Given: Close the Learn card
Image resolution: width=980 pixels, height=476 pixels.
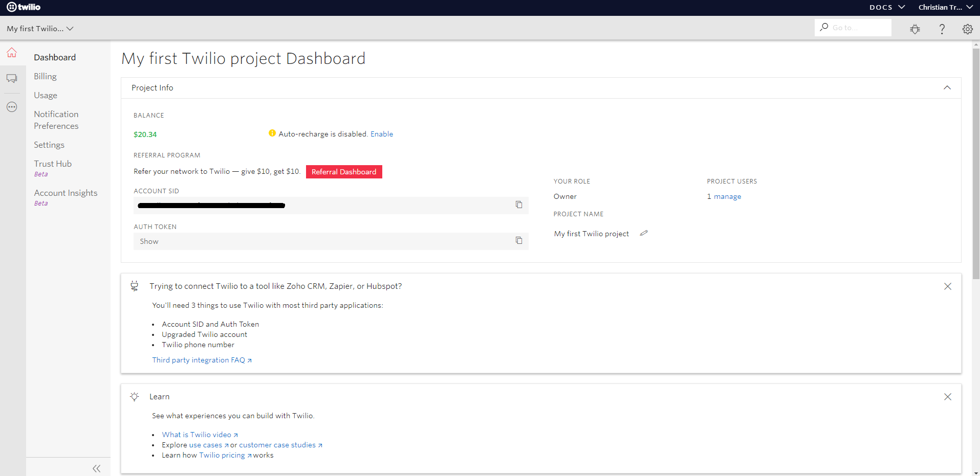Looking at the screenshot, I should click(948, 397).
